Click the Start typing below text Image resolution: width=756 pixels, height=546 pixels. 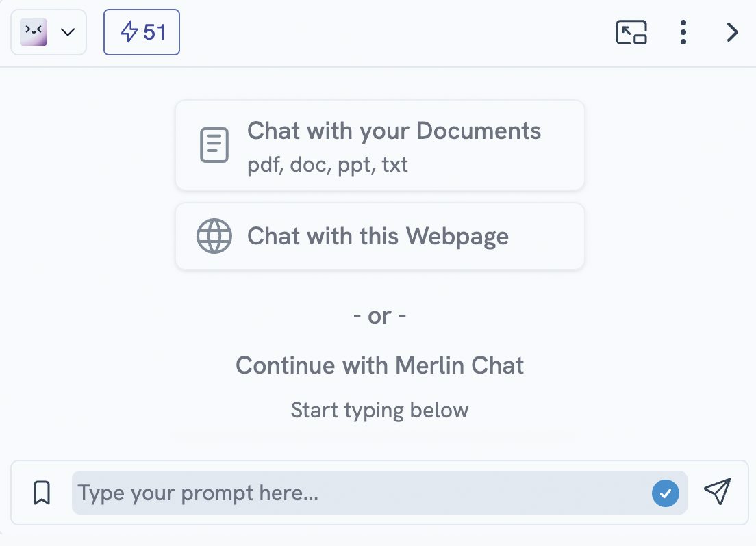pos(379,411)
